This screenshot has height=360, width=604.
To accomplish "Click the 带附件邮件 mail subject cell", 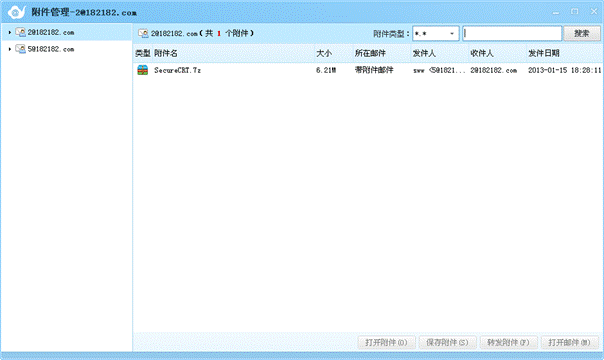I will pos(374,70).
